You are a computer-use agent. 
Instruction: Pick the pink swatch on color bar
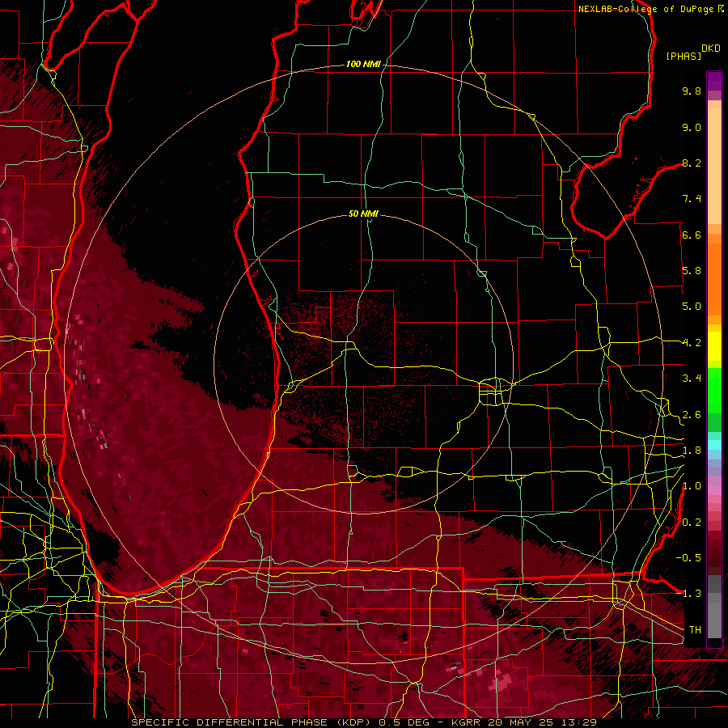[x=714, y=490]
